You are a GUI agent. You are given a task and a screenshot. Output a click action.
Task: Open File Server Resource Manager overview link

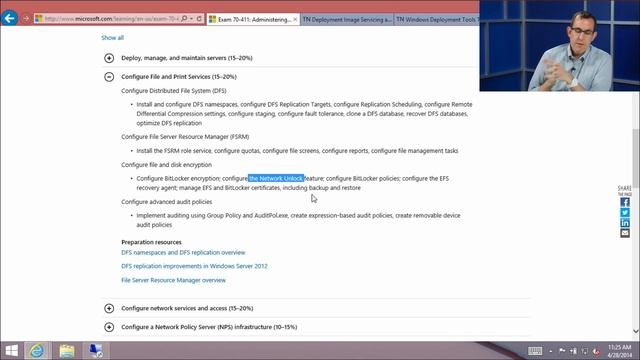[x=173, y=280]
